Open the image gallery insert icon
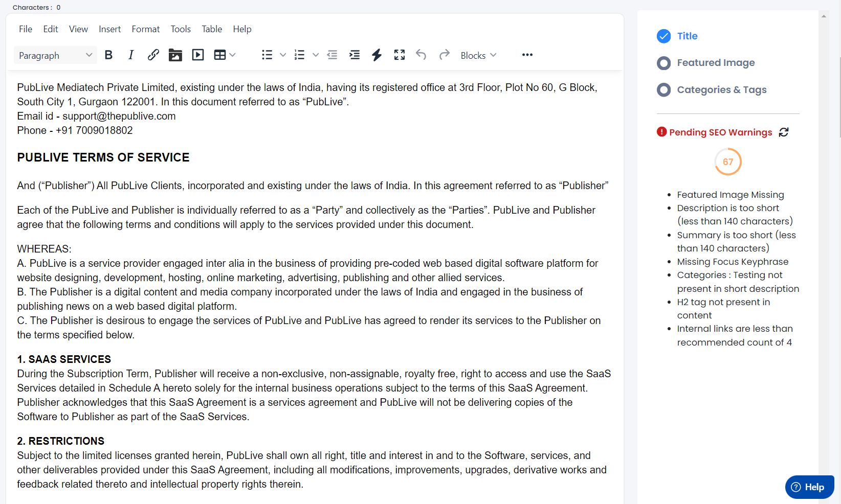This screenshot has width=841, height=504. (x=175, y=55)
